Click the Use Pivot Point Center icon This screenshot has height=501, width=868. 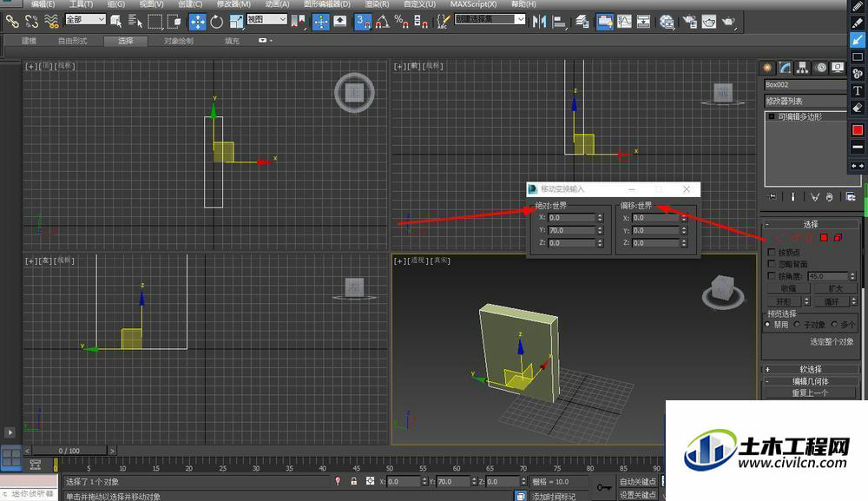(x=298, y=22)
